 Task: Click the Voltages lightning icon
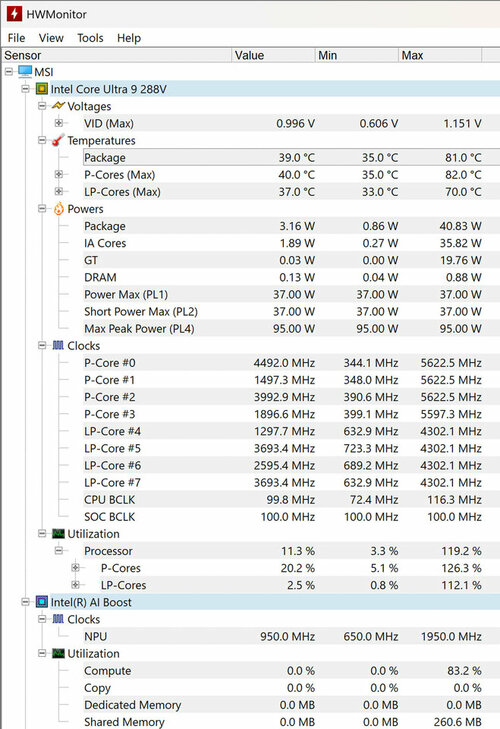[58, 106]
